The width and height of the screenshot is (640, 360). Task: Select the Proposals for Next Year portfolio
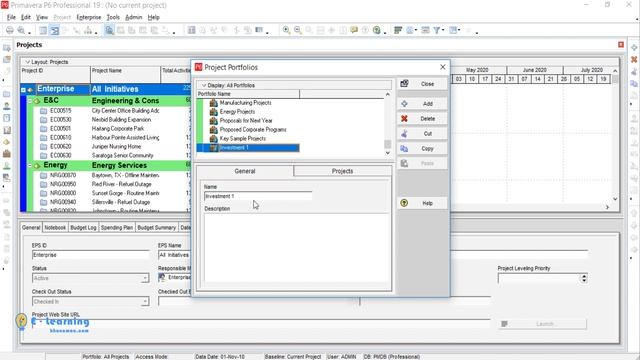pos(246,120)
